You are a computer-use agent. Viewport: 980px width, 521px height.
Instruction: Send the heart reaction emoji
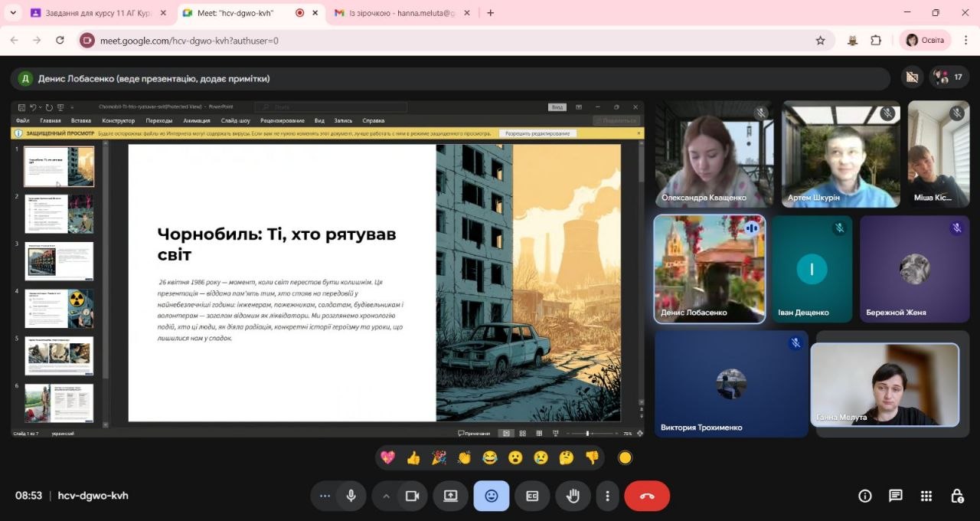point(388,457)
